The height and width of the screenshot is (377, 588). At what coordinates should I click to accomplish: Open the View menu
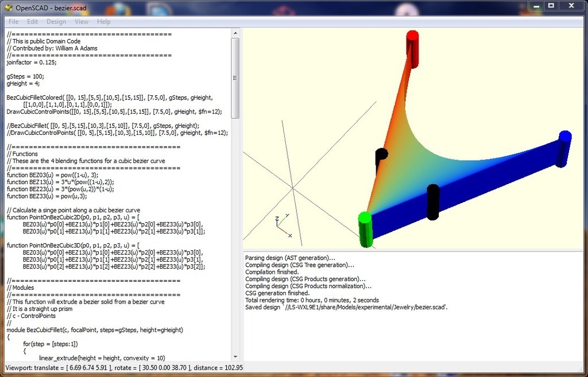[x=82, y=22]
